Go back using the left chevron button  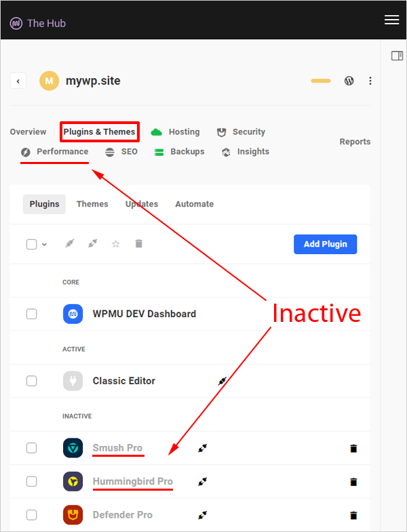[18, 81]
